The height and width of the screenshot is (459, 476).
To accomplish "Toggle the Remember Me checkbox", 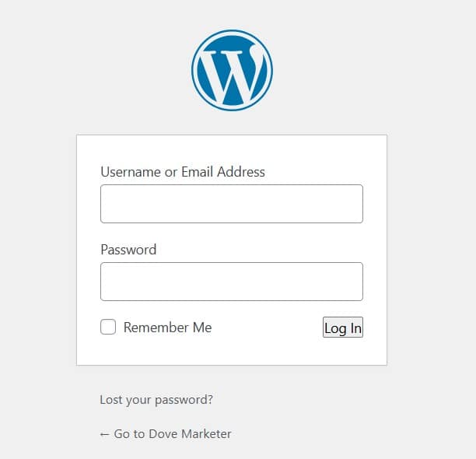I will point(108,327).
